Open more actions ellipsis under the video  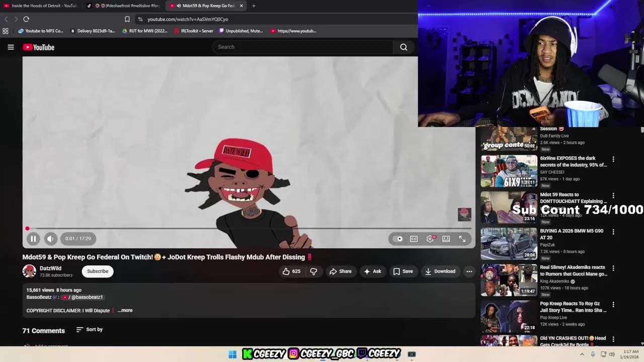[469, 271]
